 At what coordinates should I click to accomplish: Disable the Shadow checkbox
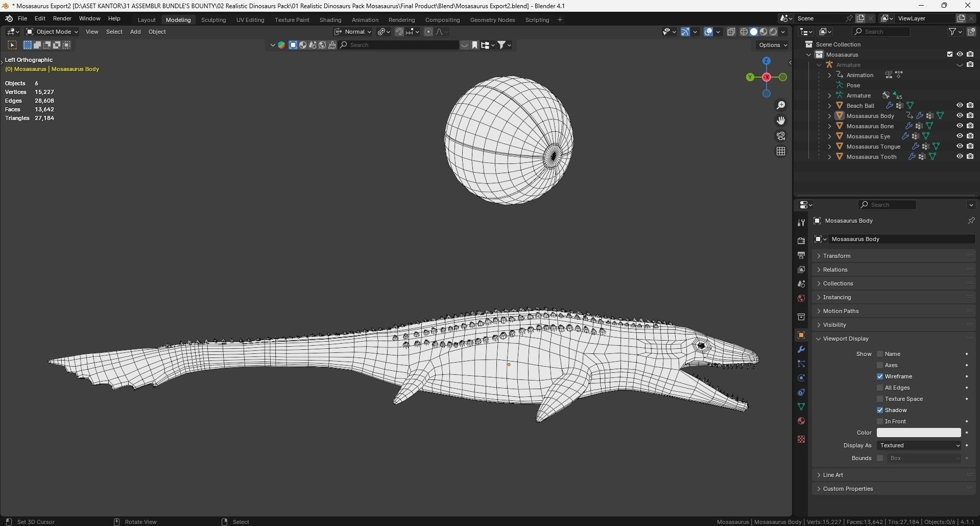point(880,410)
